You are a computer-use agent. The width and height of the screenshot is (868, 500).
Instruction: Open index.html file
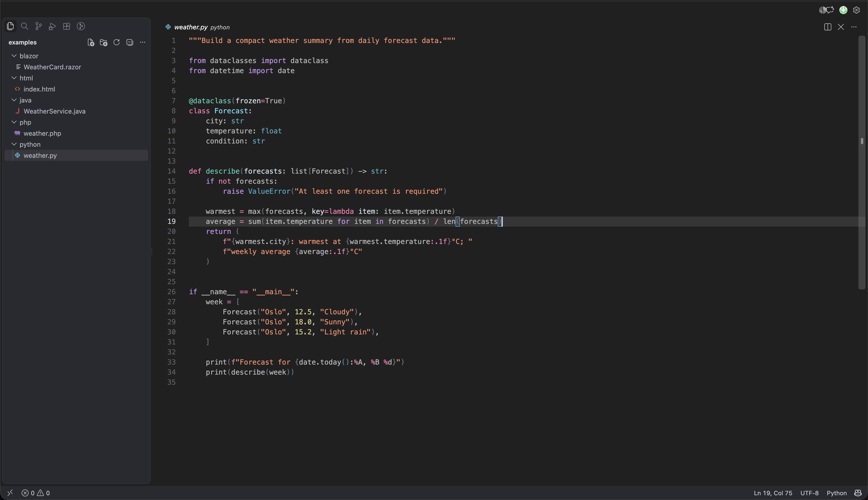tap(76, 89)
